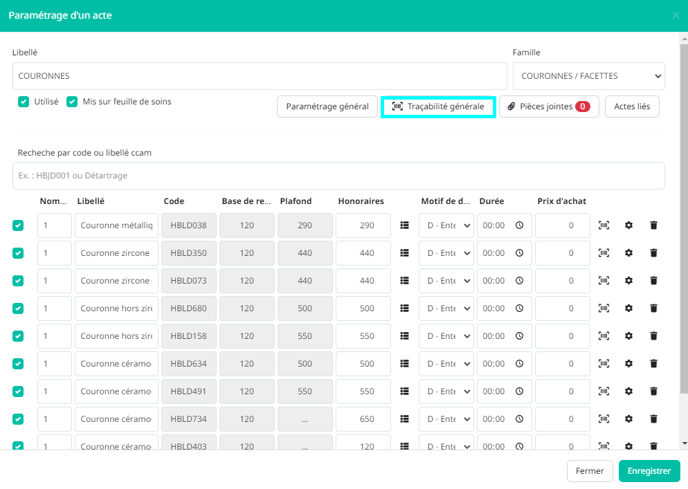Click the Durée column header
The height and width of the screenshot is (489, 688).
pyautogui.click(x=491, y=201)
